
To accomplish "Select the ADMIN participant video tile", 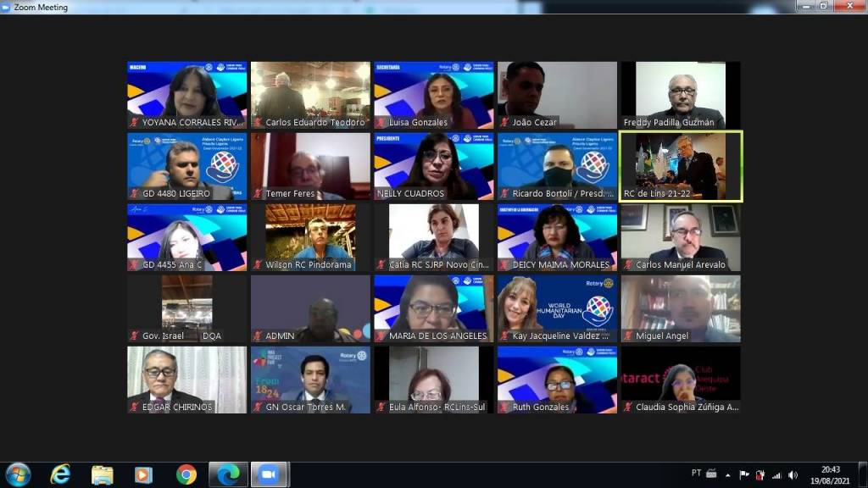I will point(310,308).
